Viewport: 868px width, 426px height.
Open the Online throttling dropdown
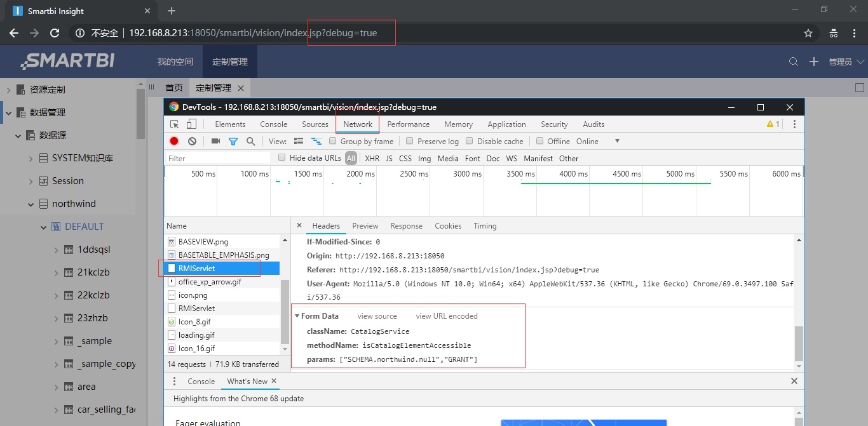[x=598, y=141]
